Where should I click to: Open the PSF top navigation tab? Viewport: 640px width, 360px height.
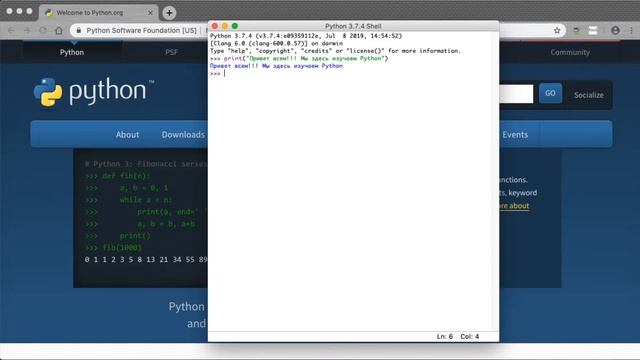tap(171, 52)
